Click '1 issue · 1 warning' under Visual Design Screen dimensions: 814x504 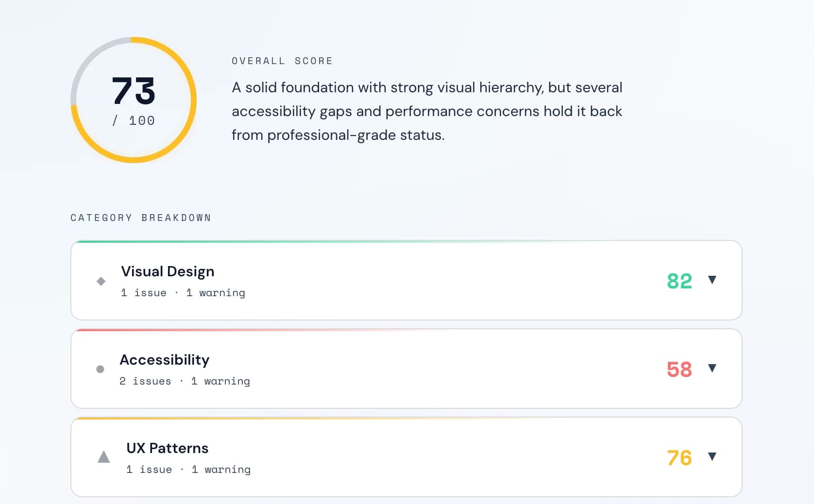[x=183, y=293]
